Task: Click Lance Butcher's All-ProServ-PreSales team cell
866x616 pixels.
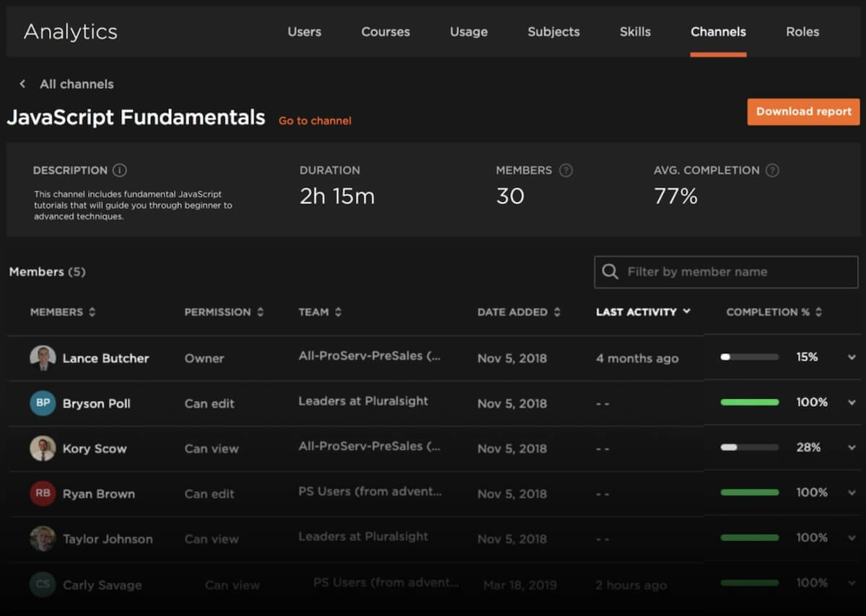Action: pos(369,356)
